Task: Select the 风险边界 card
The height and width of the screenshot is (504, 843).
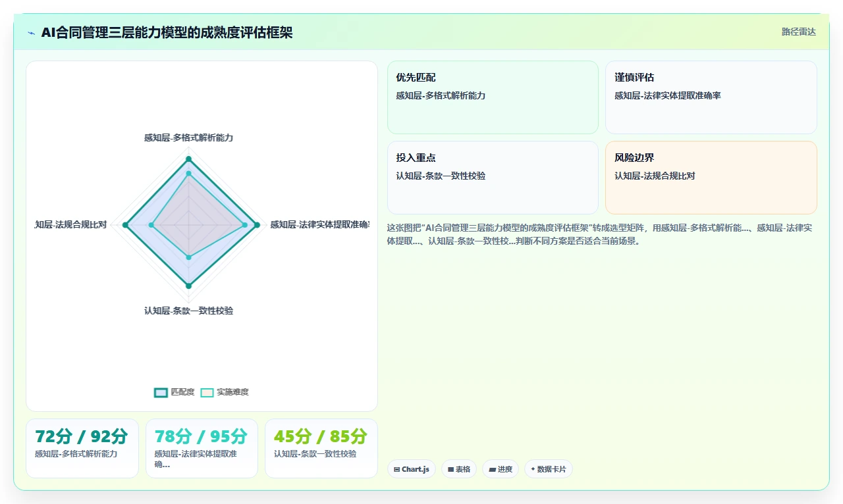Action: point(711,178)
